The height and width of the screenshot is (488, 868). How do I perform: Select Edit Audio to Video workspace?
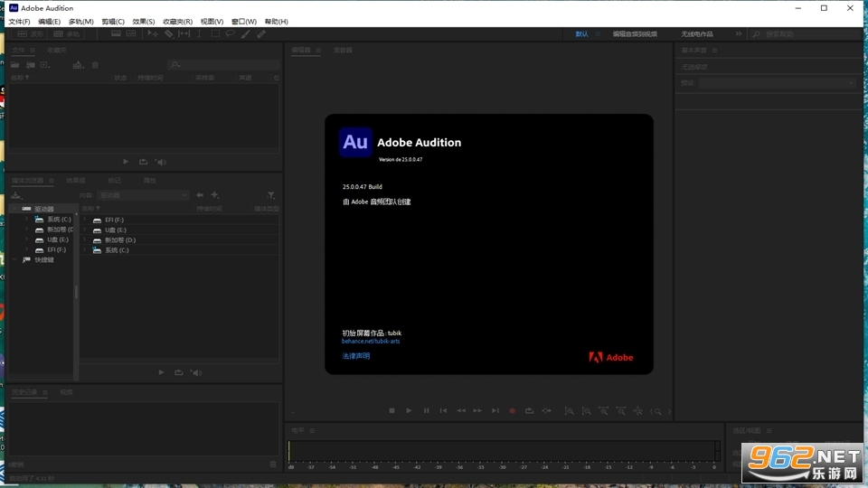pyautogui.click(x=635, y=33)
